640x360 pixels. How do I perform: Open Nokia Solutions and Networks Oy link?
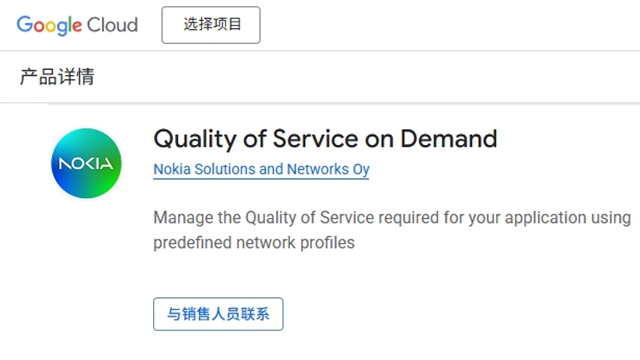(261, 169)
